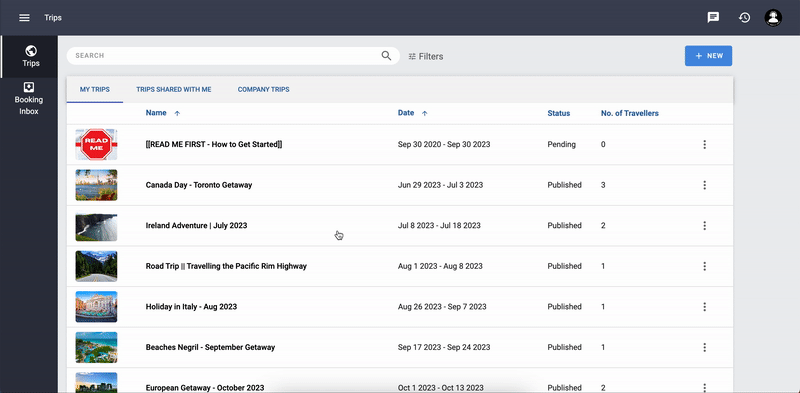The width and height of the screenshot is (800, 393).
Task: Switch to Trips Shared With Me tab
Action: [x=173, y=89]
